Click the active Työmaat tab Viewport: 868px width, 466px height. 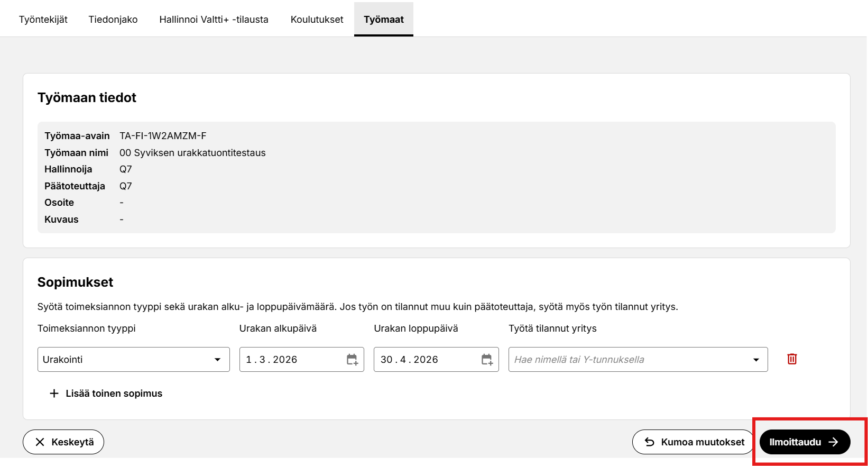[x=384, y=20]
